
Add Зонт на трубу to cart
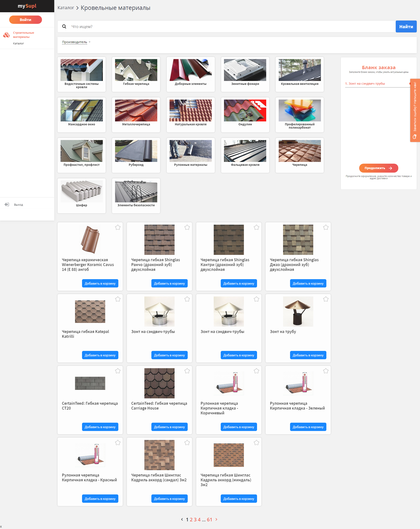308,355
